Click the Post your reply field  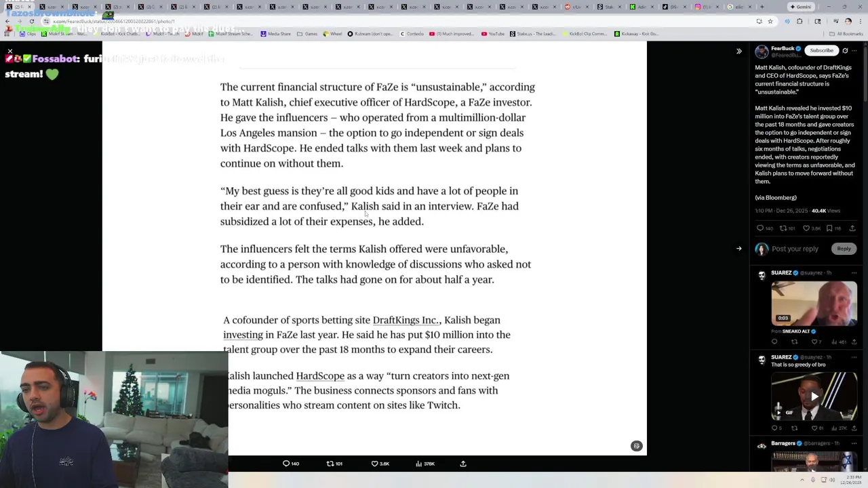[x=795, y=249]
